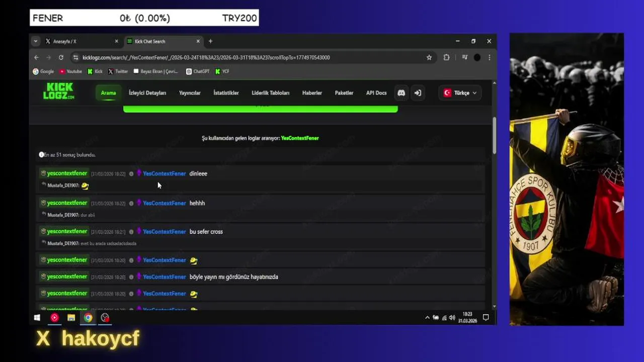
Task: Show hidden system tray icons
Action: [x=427, y=318]
